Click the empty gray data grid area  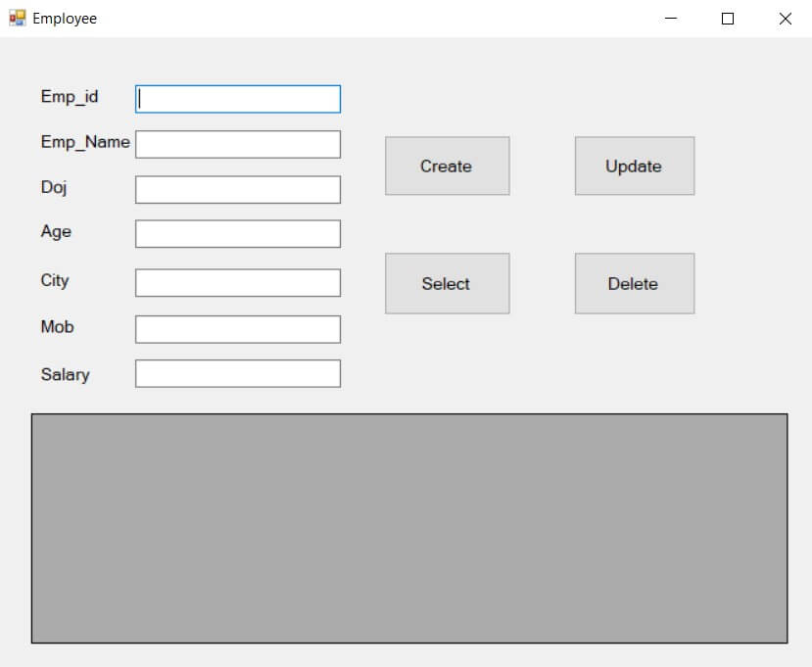pos(409,528)
